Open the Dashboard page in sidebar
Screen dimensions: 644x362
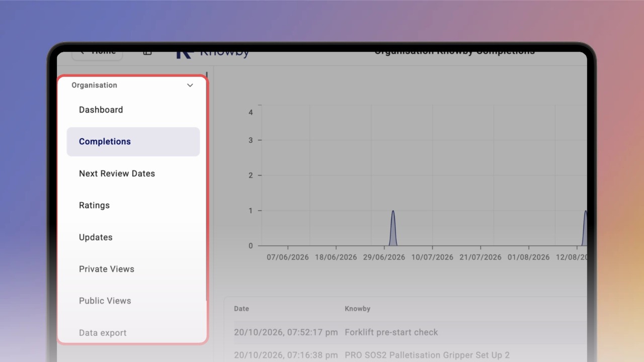(x=101, y=110)
